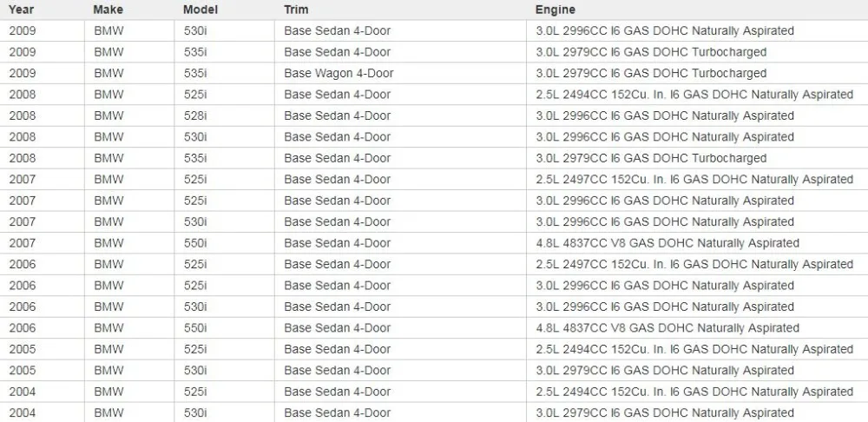Viewport: 868px width, 422px height.
Task: Click the 2005 525i year cell
Action: (42, 349)
